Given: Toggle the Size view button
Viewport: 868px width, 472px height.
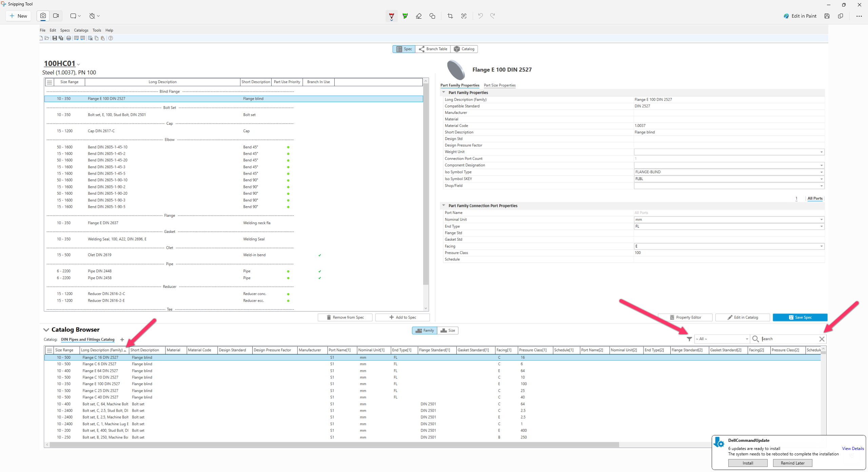Looking at the screenshot, I should [x=448, y=331].
